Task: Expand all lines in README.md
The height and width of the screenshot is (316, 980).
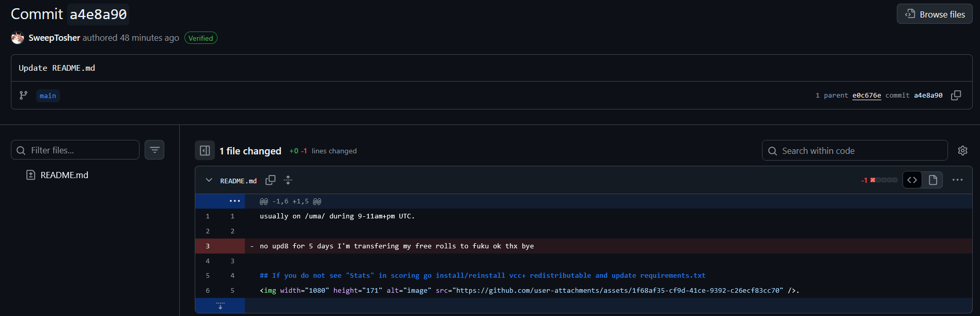Action: click(x=288, y=180)
